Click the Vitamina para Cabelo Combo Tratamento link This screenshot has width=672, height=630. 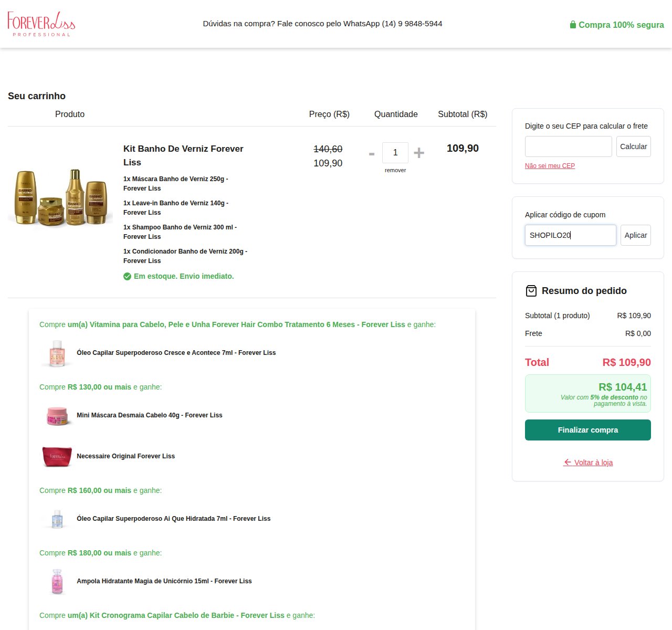(x=236, y=324)
